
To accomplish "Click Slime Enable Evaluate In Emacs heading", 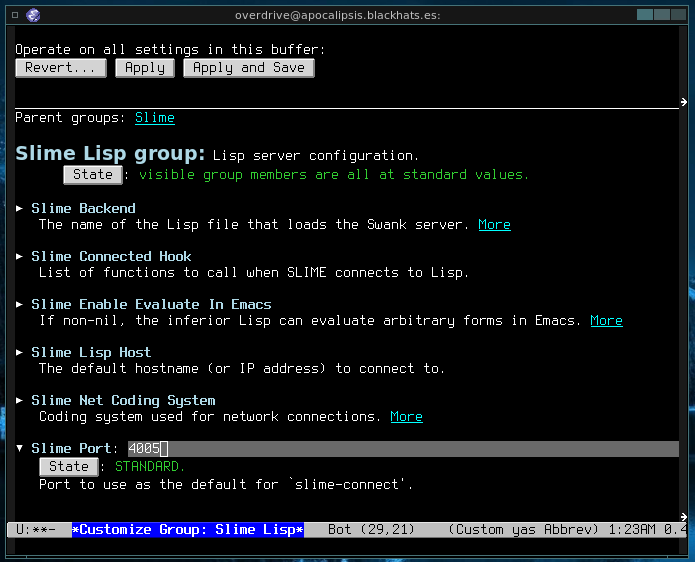I will 151,304.
